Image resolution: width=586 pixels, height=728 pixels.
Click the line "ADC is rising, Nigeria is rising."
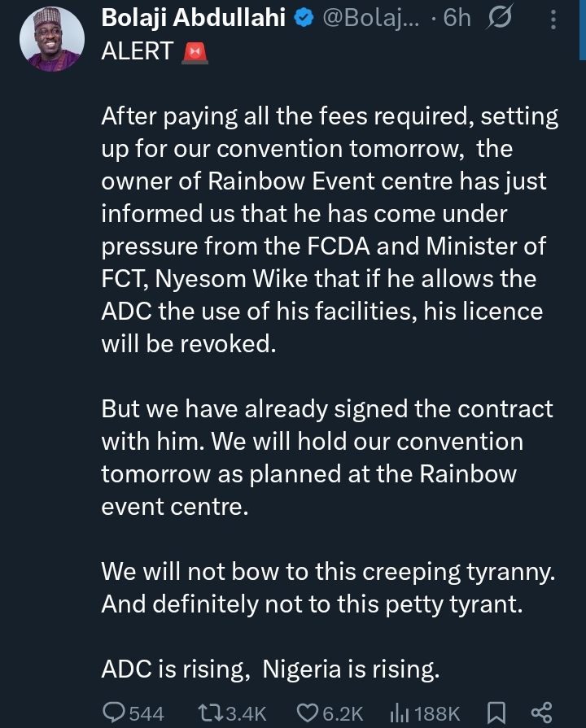270,669
